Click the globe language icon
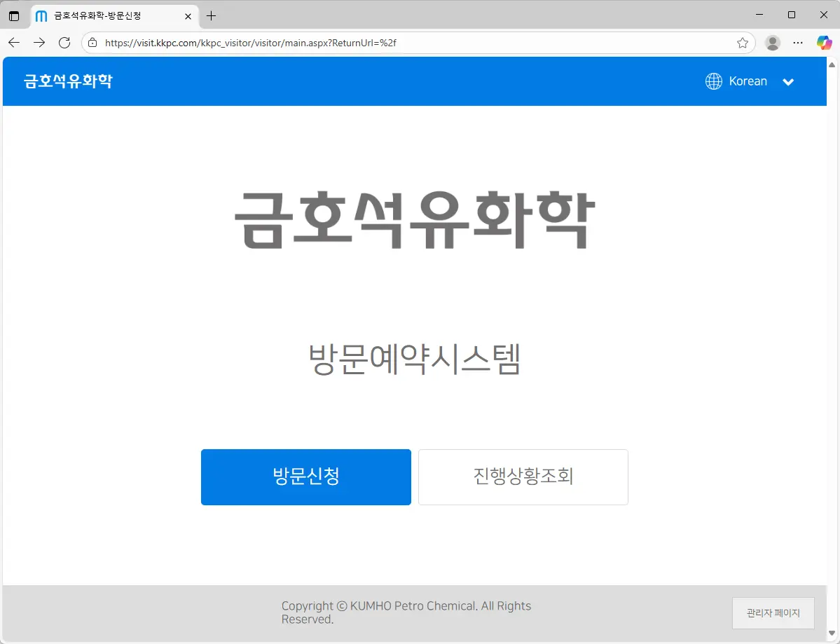This screenshot has width=840, height=644. (713, 81)
